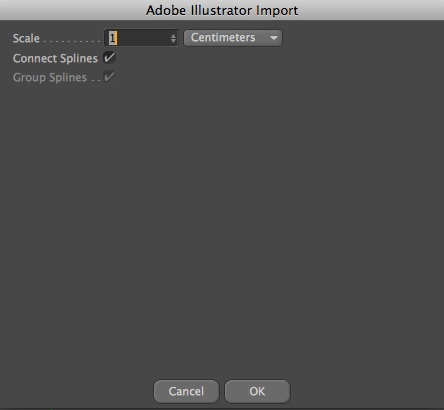Increase Scale with the stepper up arrow
444x410 pixels.
click(173, 35)
